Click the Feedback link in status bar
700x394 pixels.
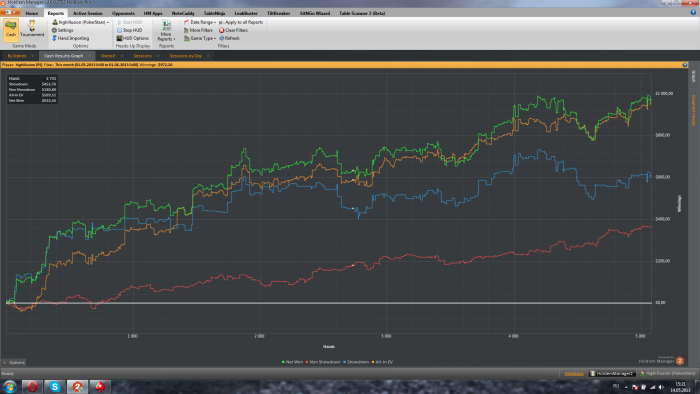pos(574,373)
